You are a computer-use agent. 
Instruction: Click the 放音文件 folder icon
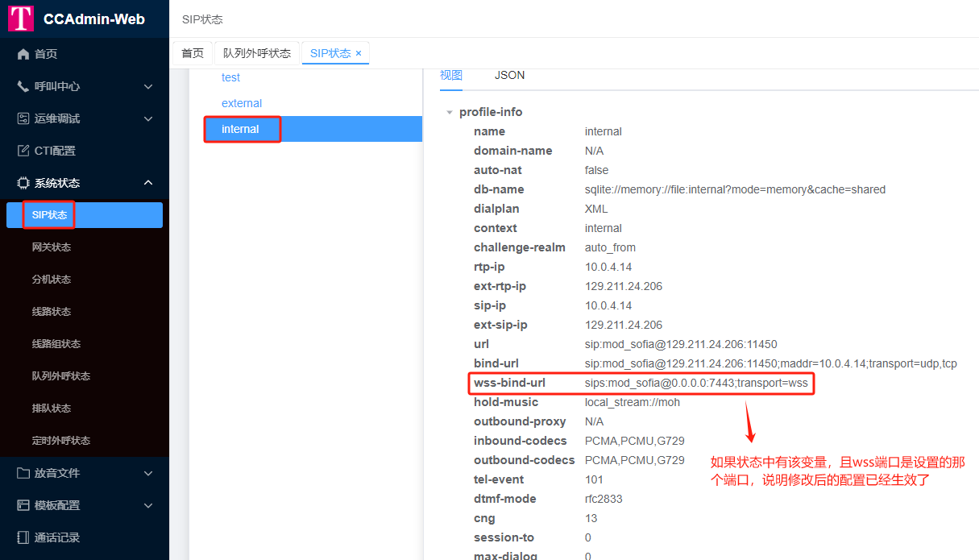click(23, 473)
